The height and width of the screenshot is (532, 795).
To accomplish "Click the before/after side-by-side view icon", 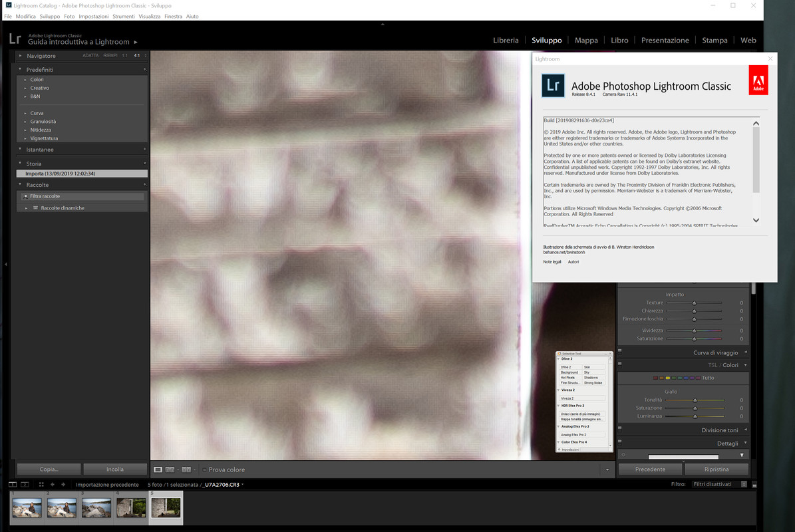I will point(170,469).
